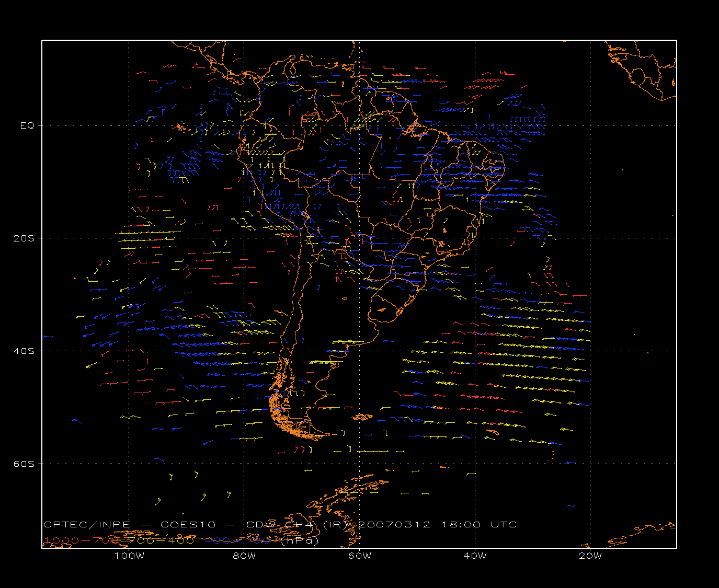719x588 pixels.
Task: Select the 60W longitude label
Action: [x=360, y=556]
